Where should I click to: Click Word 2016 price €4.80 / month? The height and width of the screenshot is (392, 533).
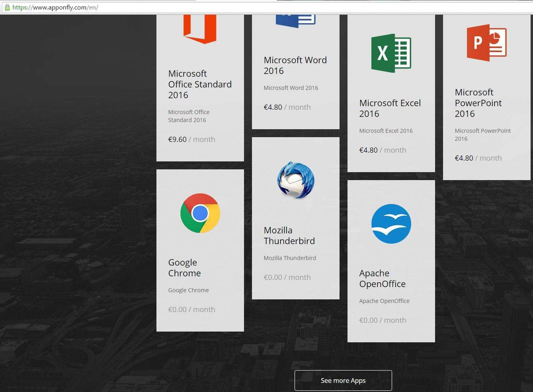tap(287, 107)
